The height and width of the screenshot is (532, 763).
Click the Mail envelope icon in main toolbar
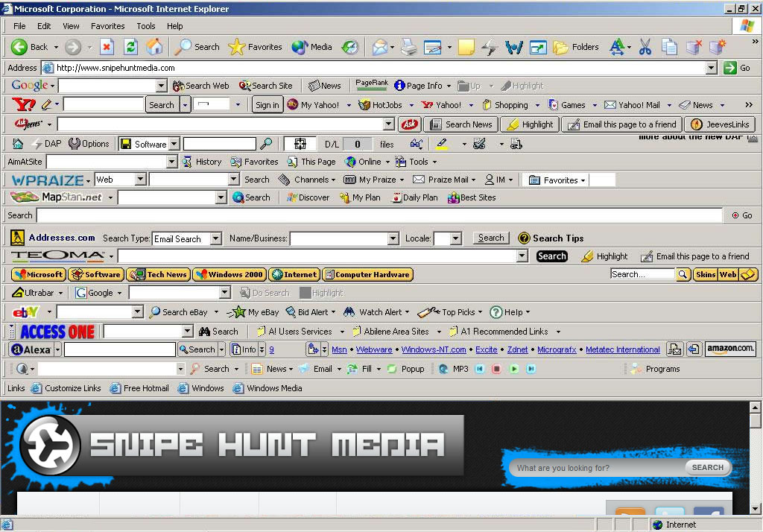[x=379, y=47]
